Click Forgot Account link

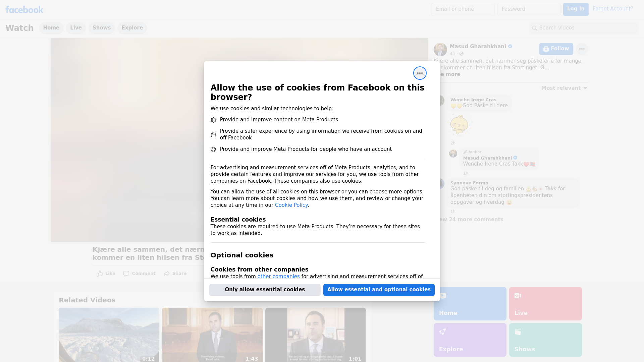(x=613, y=9)
